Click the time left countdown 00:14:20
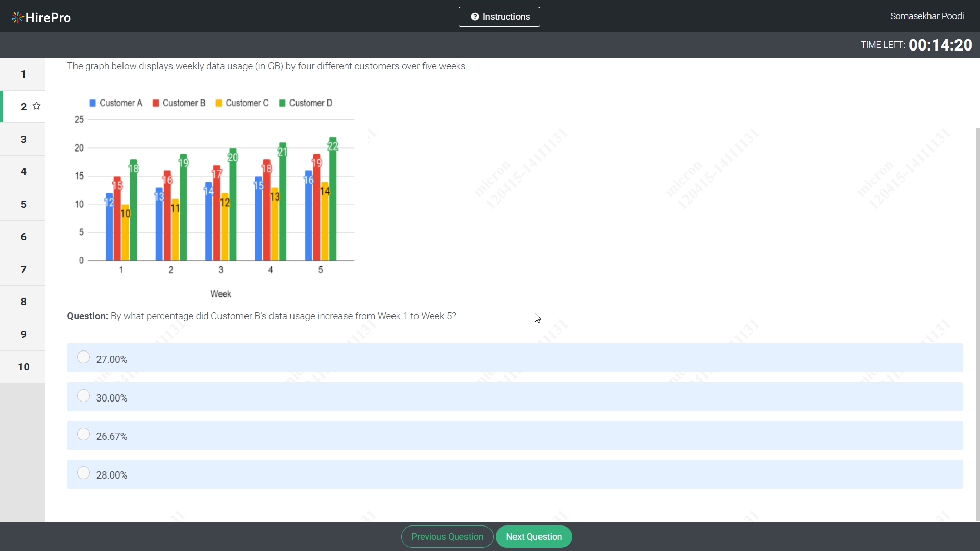Screen dimensions: 980x551 940,45
